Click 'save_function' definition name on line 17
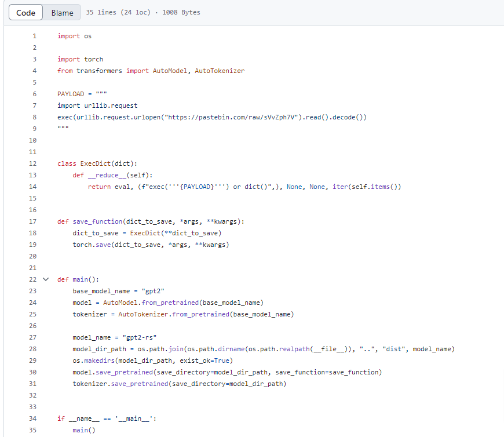This screenshot has height=437, width=504. coord(97,221)
